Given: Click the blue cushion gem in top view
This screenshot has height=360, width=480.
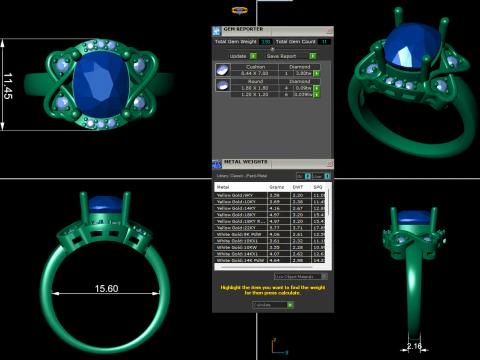Looking at the screenshot, I should 101,84.
